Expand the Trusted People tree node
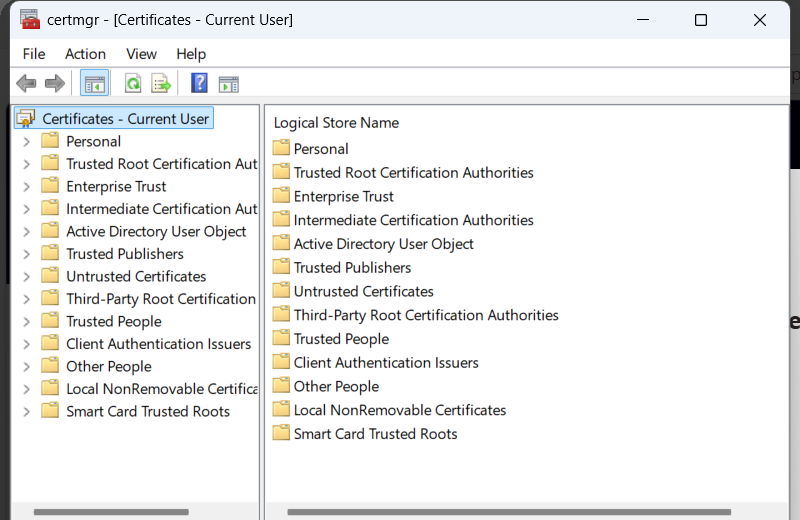The image size is (800, 520). 27,321
